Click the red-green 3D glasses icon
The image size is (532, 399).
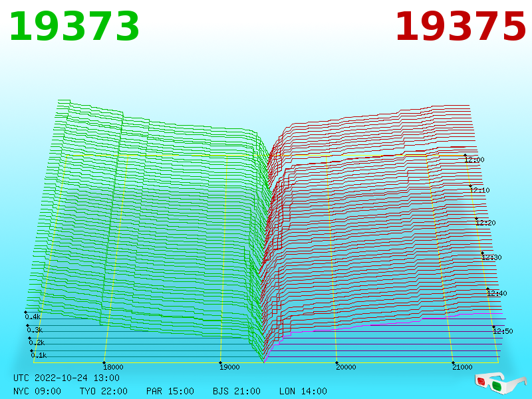tap(501, 382)
